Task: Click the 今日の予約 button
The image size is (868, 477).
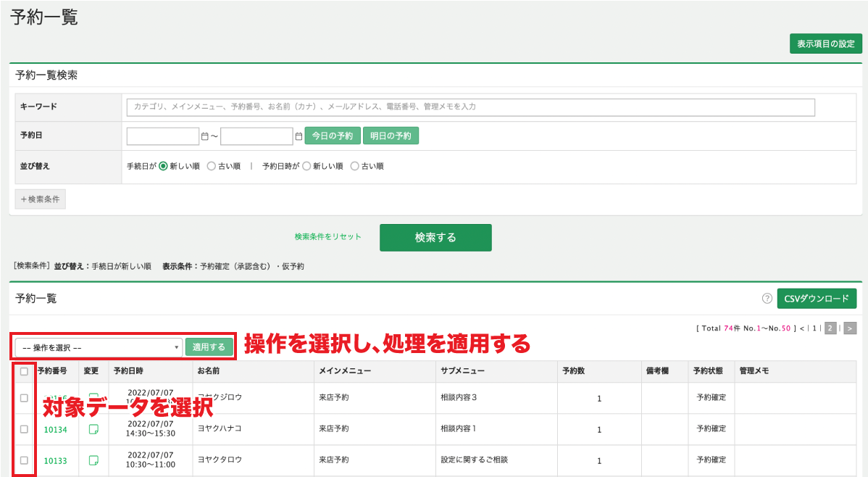Action: click(x=333, y=136)
